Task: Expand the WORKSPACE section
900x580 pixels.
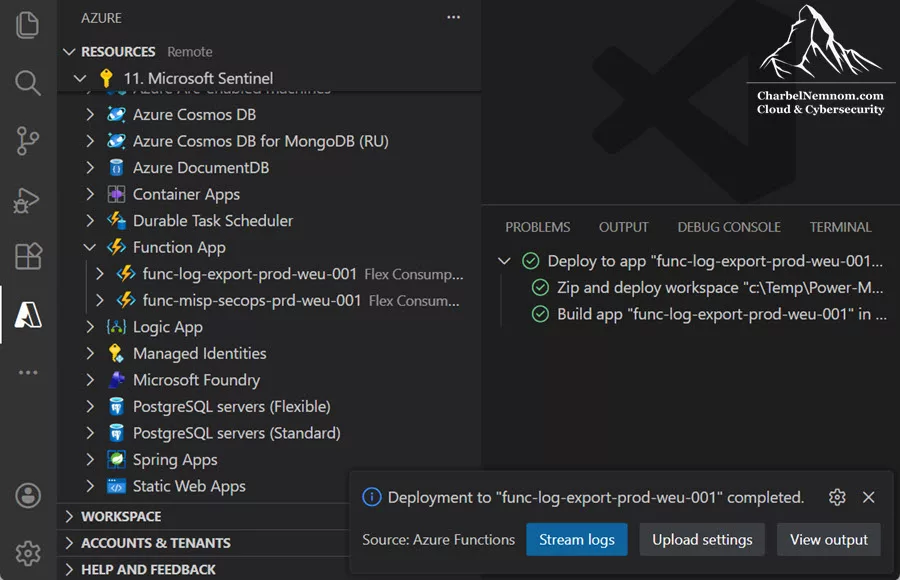Action: pos(69,516)
